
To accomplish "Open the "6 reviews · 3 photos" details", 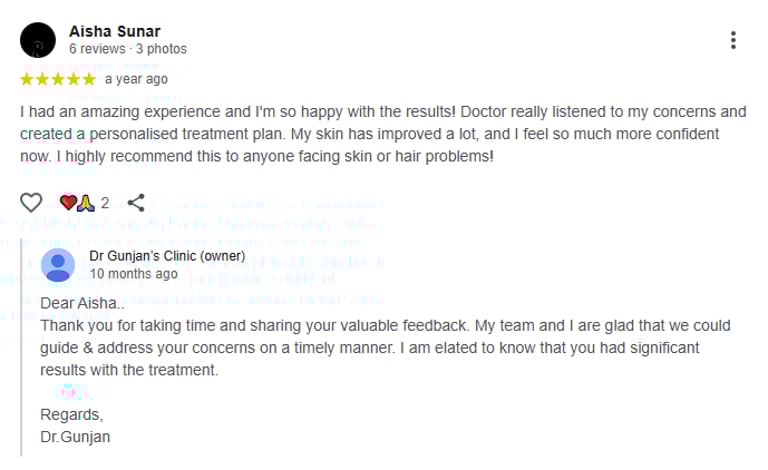I will pyautogui.click(x=127, y=49).
